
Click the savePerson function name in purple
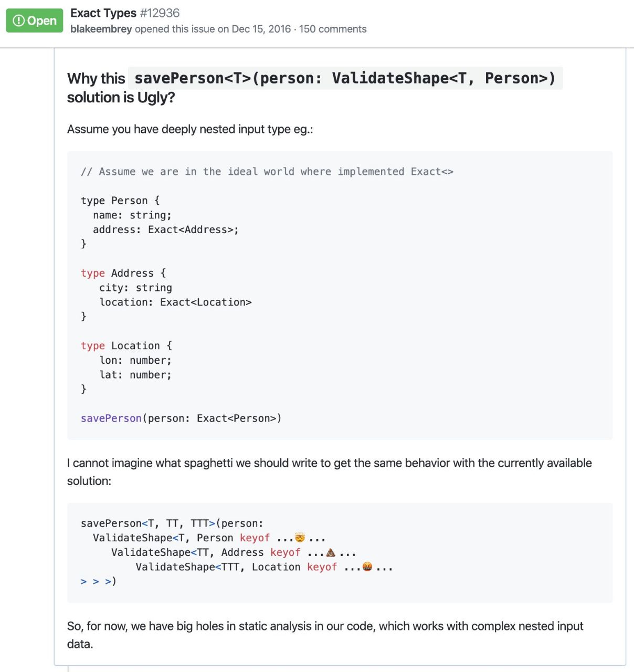(x=111, y=418)
